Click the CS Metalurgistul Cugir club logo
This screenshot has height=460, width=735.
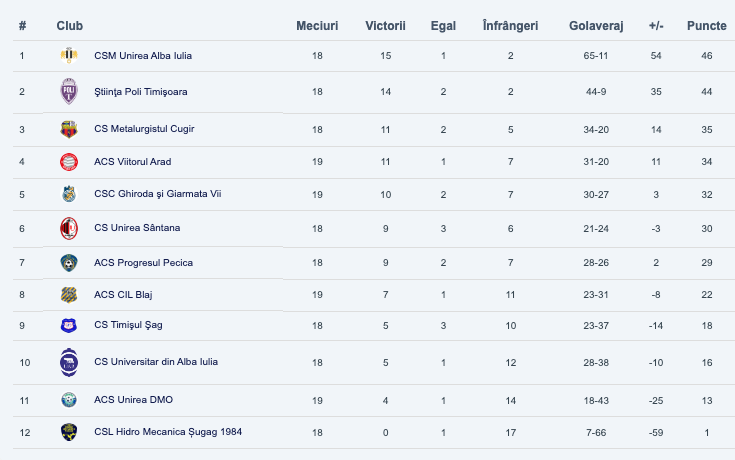[68, 129]
